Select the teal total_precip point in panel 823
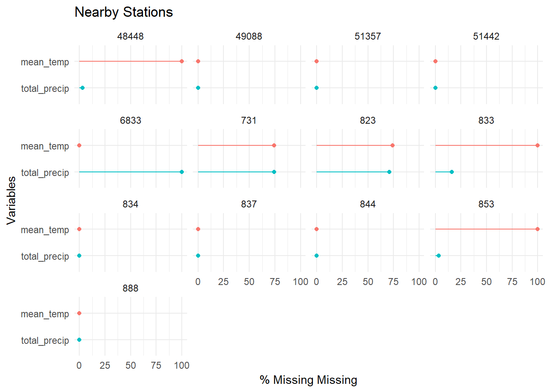The image size is (549, 392). click(x=389, y=172)
